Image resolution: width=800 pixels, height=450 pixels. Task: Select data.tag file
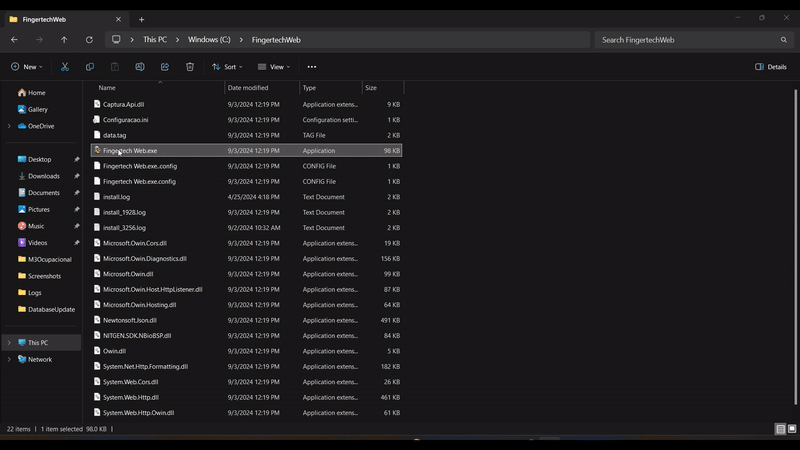246,135
